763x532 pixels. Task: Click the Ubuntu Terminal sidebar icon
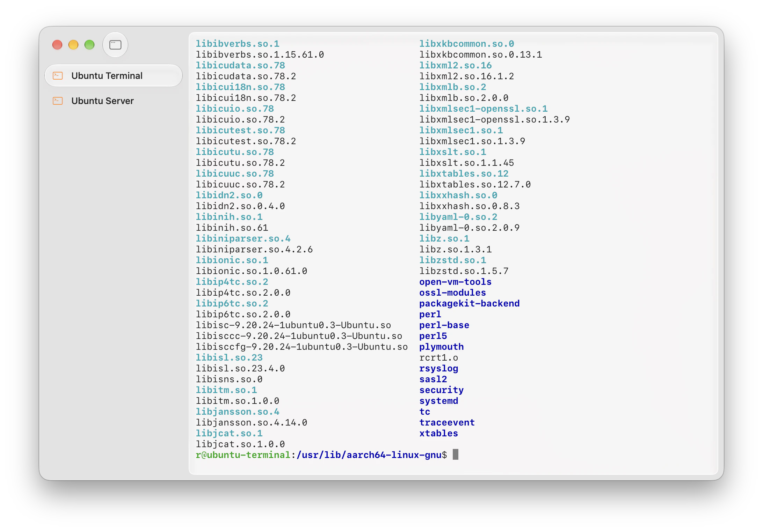click(58, 75)
